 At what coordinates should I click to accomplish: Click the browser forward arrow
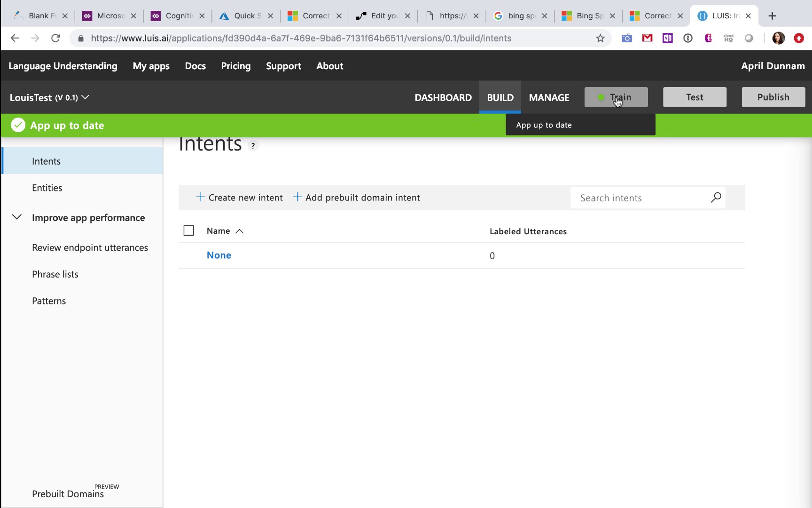tap(35, 38)
